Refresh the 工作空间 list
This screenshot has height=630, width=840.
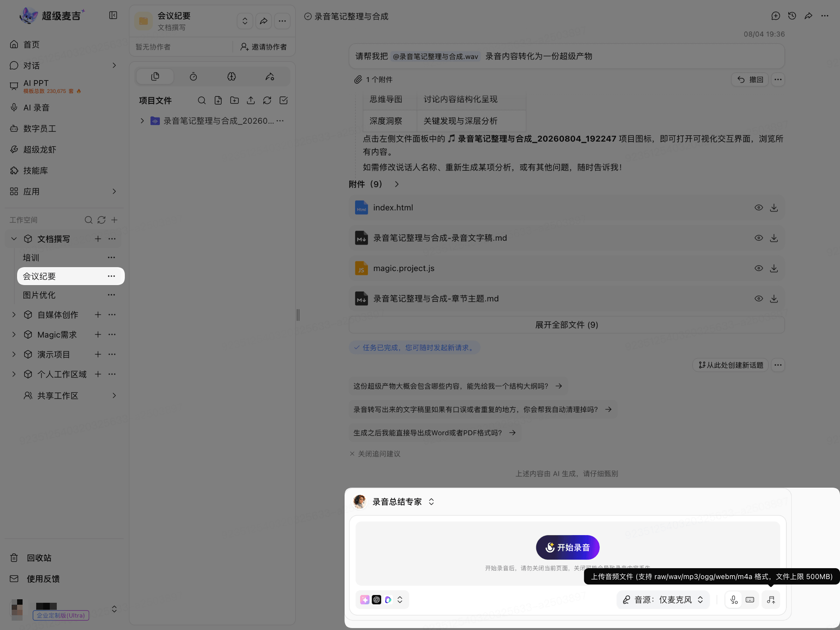(101, 220)
